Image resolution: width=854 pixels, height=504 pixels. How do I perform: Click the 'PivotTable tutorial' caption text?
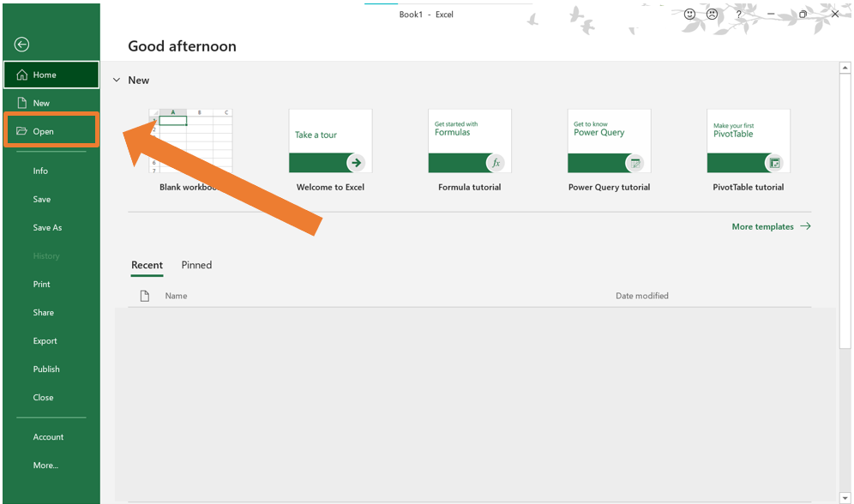(749, 187)
